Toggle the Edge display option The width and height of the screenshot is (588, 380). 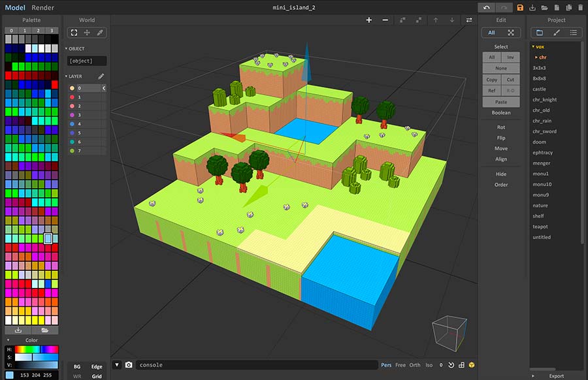(97, 367)
